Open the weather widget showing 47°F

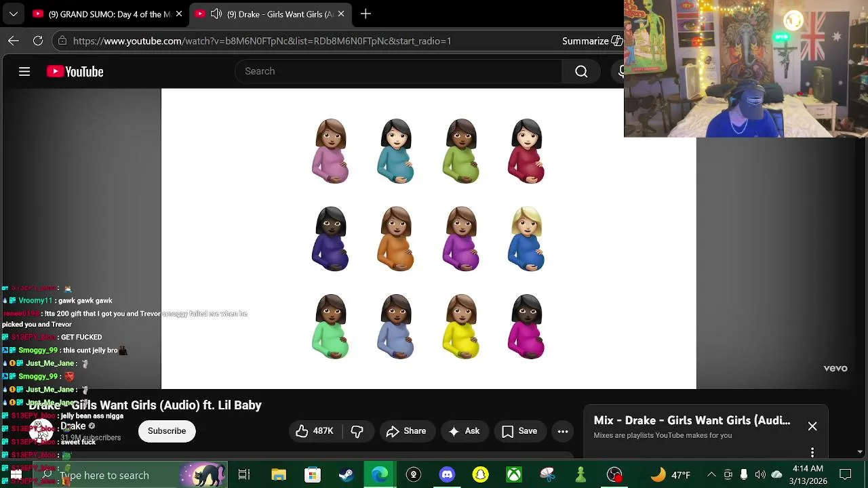pos(670,475)
